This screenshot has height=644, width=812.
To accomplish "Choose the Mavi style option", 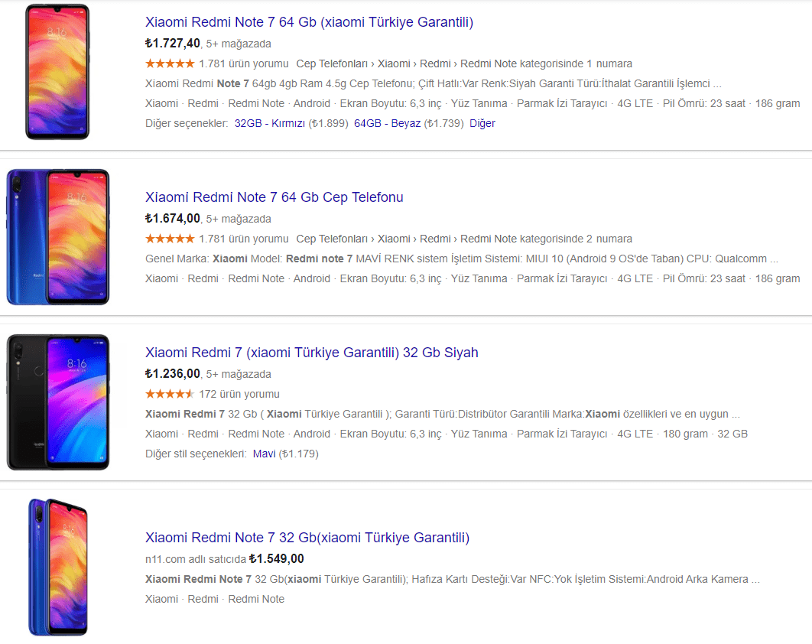I will [x=264, y=454].
